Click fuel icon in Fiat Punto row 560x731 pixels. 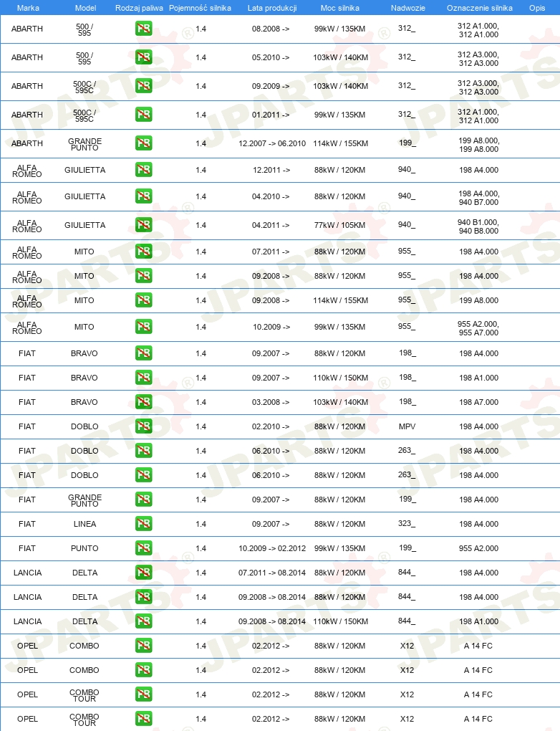click(x=144, y=548)
